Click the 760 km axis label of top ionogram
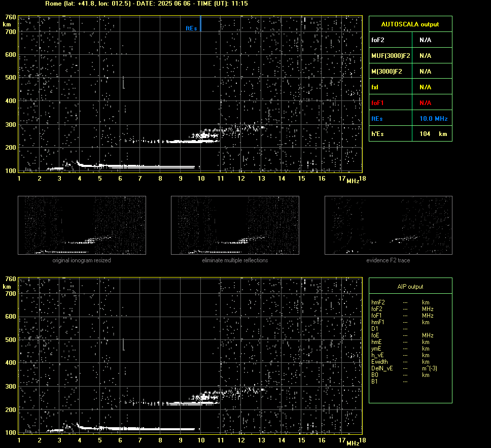 [10, 17]
